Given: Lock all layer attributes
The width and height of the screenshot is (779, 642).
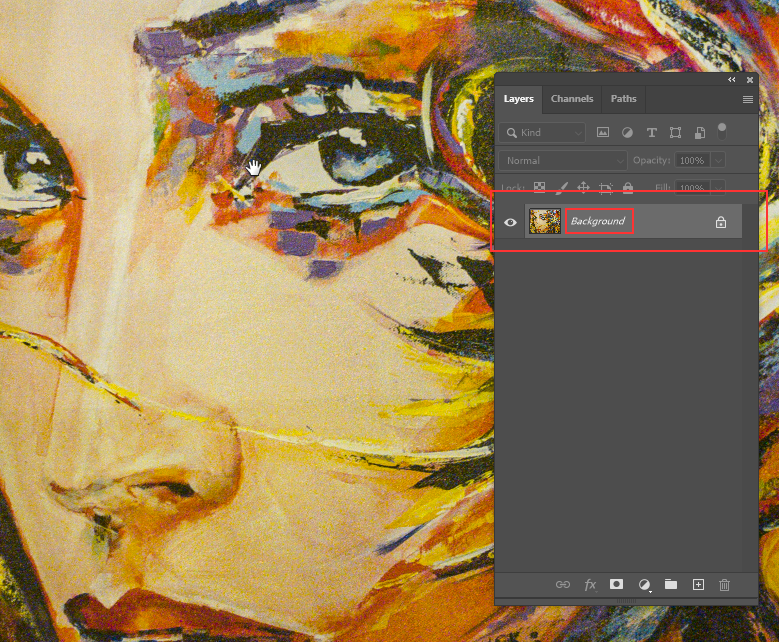Looking at the screenshot, I should [628, 187].
